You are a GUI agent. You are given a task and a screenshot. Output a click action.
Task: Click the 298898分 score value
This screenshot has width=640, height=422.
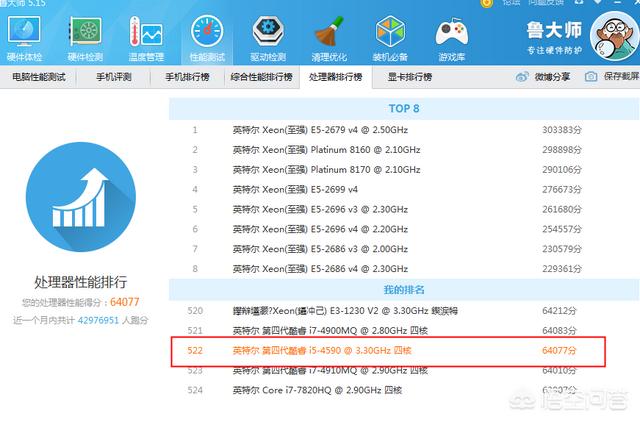click(x=562, y=150)
